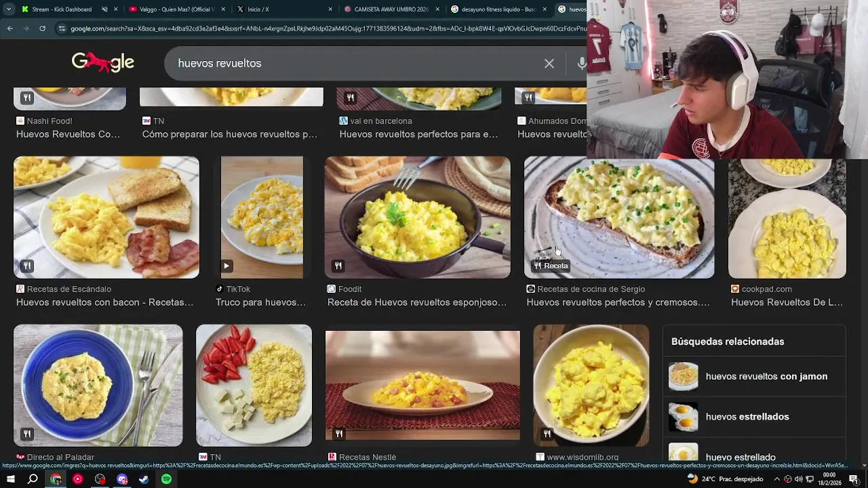
Task: Close the Valggo - Quien Mas? tab
Action: [x=223, y=9]
